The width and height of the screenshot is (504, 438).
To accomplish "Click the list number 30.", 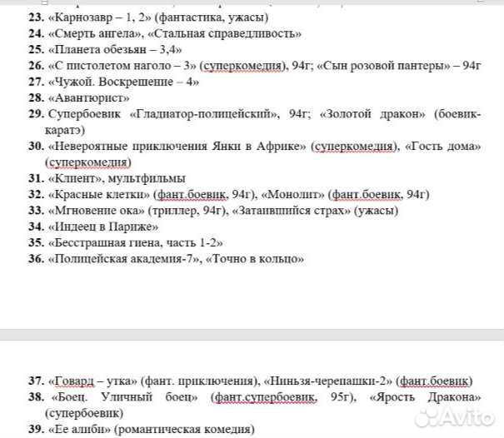I will (37, 147).
